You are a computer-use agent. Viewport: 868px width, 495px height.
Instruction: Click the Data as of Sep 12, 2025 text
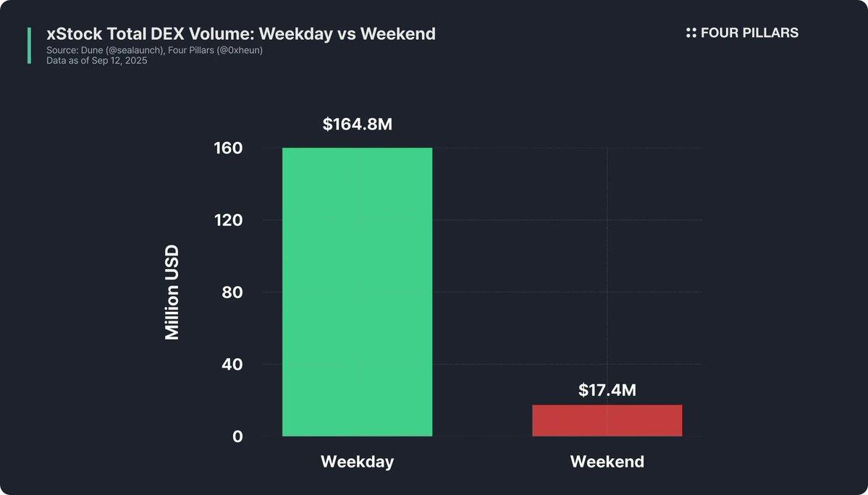(97, 61)
